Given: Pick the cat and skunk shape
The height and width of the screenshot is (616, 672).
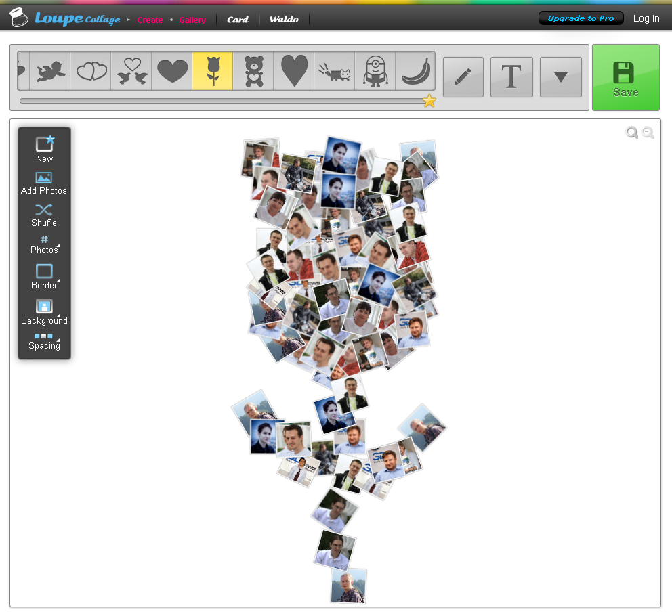Looking at the screenshot, I should 334,71.
